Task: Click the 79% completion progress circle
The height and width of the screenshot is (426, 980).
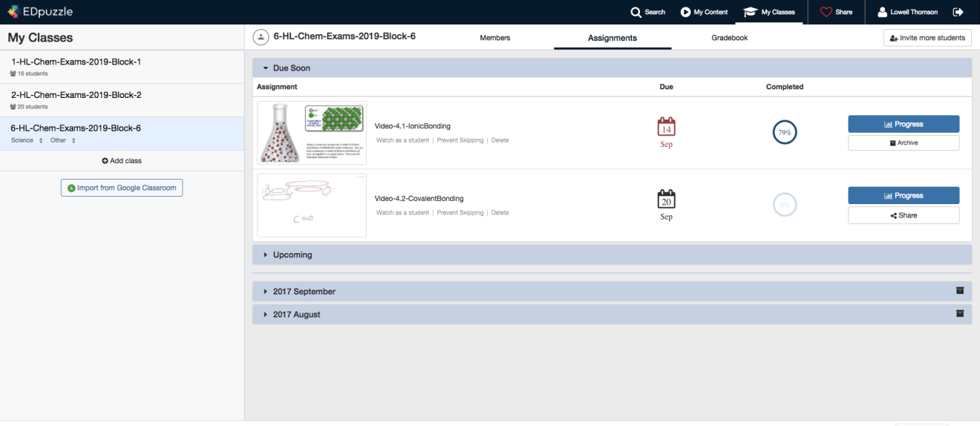Action: pyautogui.click(x=784, y=133)
